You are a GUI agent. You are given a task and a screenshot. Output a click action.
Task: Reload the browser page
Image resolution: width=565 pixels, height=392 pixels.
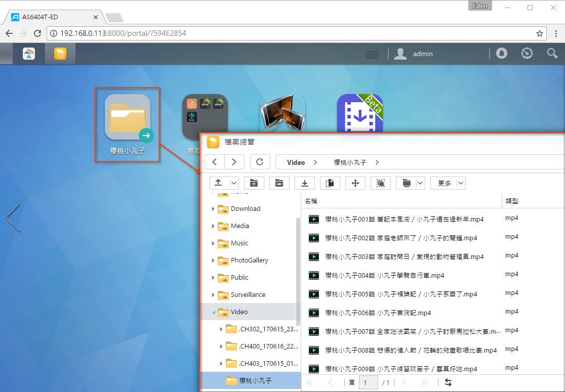coord(37,33)
